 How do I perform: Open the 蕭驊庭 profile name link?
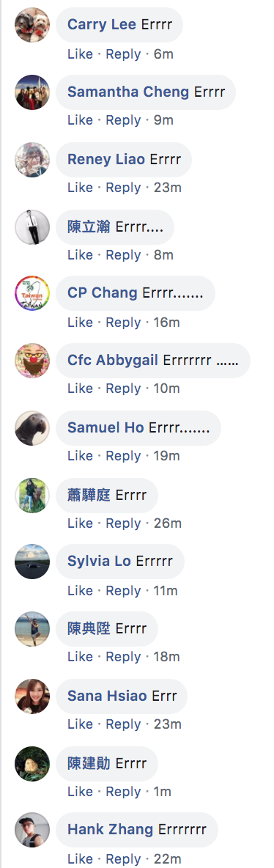click(89, 495)
